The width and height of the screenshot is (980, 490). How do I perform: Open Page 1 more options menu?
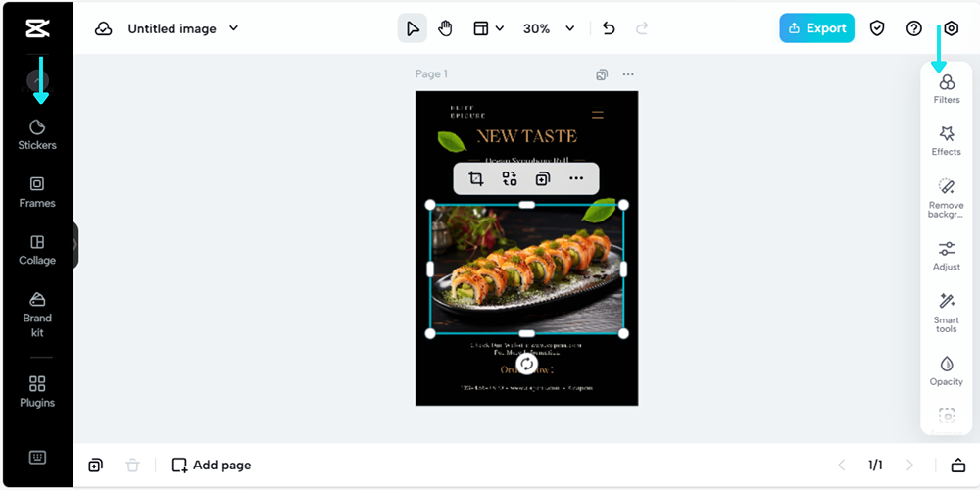pyautogui.click(x=628, y=75)
